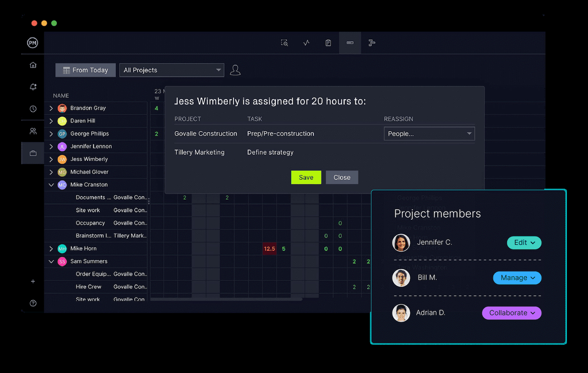Click Govalle Construction in the dialog
Screen dimensions: 588x373
tap(206, 133)
